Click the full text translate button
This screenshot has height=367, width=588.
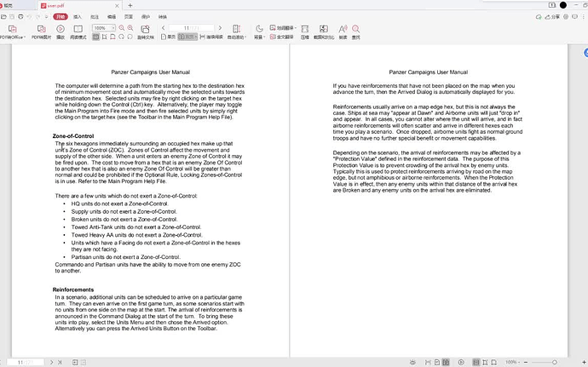pos(281,37)
